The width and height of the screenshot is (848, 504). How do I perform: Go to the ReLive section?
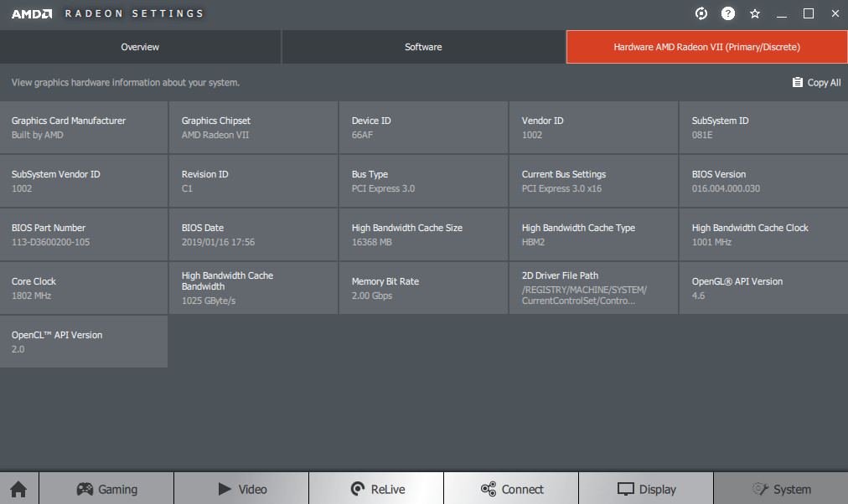[x=376, y=489]
